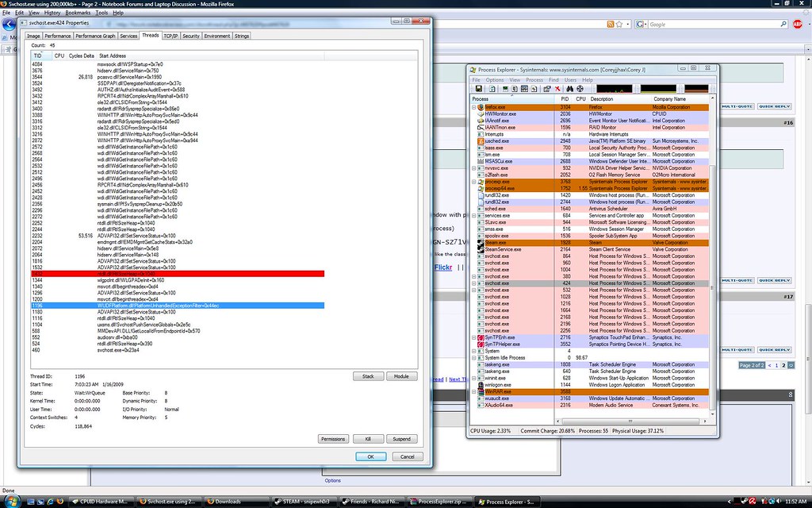Screen dimensions: 812x508
Task: Click the Adblock Plus icon in Firefox
Action: pyautogui.click(x=798, y=25)
